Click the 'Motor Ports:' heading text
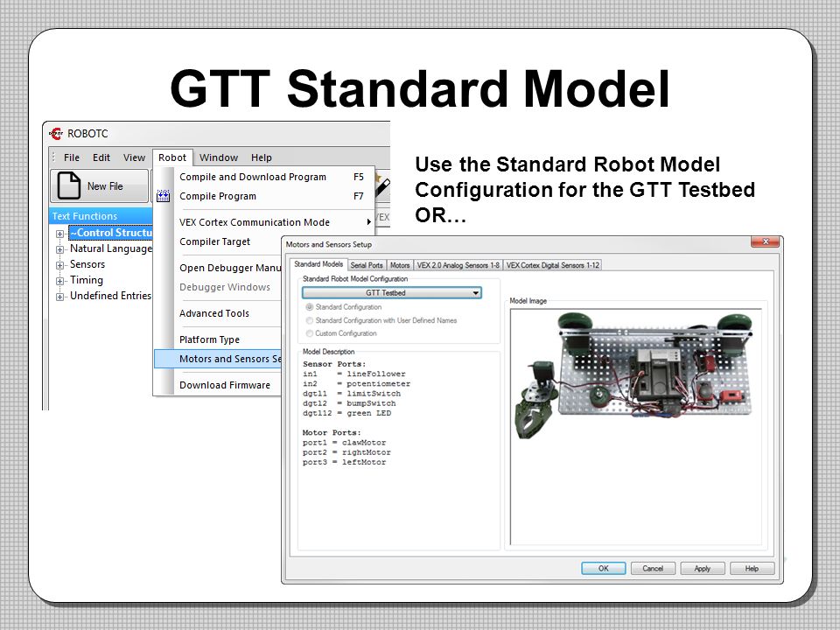Viewport: 840px width, 630px height. pos(332,432)
